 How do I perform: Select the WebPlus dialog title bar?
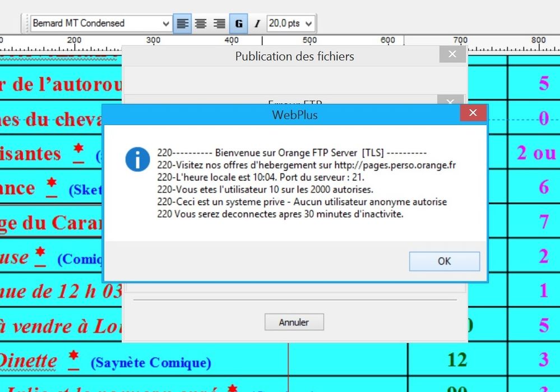pyautogui.click(x=294, y=114)
